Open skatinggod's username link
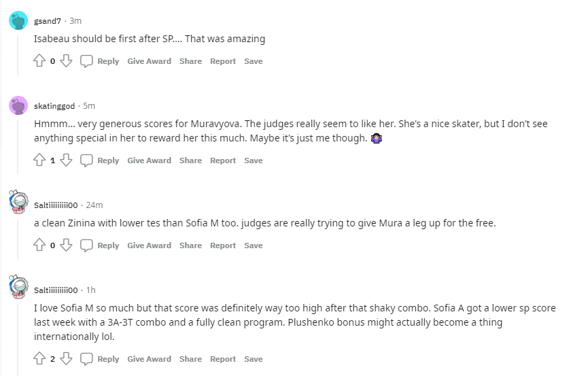The image size is (588, 376). coord(54,106)
